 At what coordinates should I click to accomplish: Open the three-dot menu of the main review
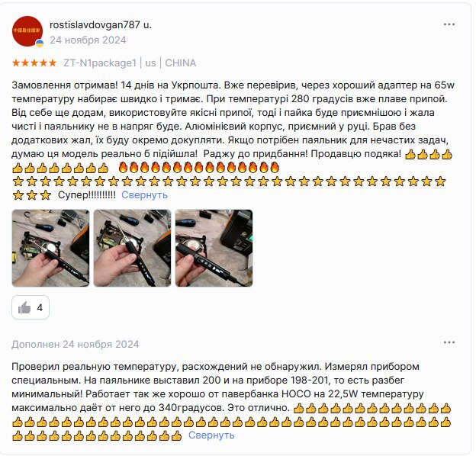pos(449,24)
